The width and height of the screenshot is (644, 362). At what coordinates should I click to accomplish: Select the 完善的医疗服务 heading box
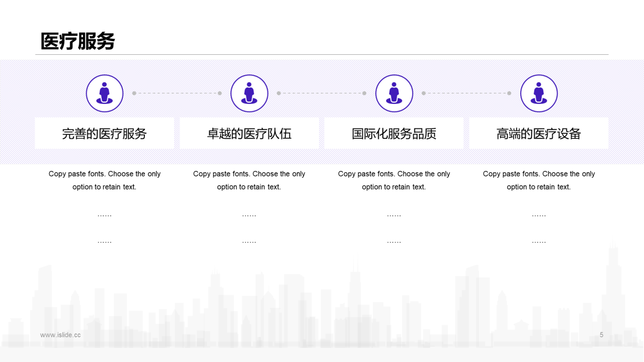click(105, 133)
